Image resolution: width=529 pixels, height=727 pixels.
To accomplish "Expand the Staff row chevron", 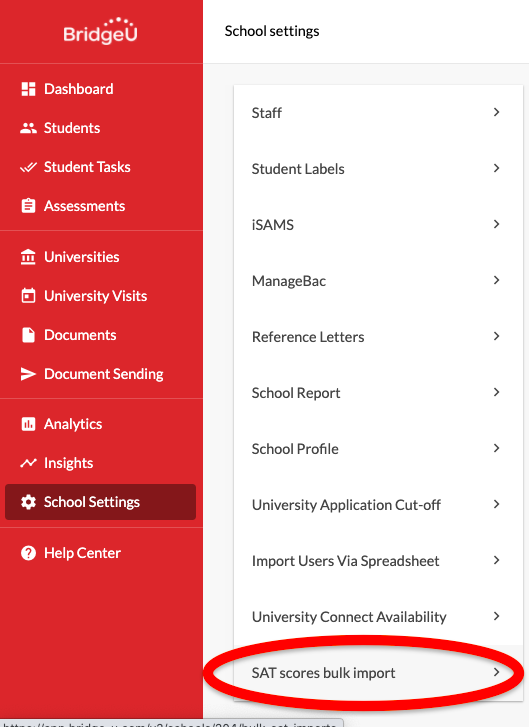I will pos(497,112).
